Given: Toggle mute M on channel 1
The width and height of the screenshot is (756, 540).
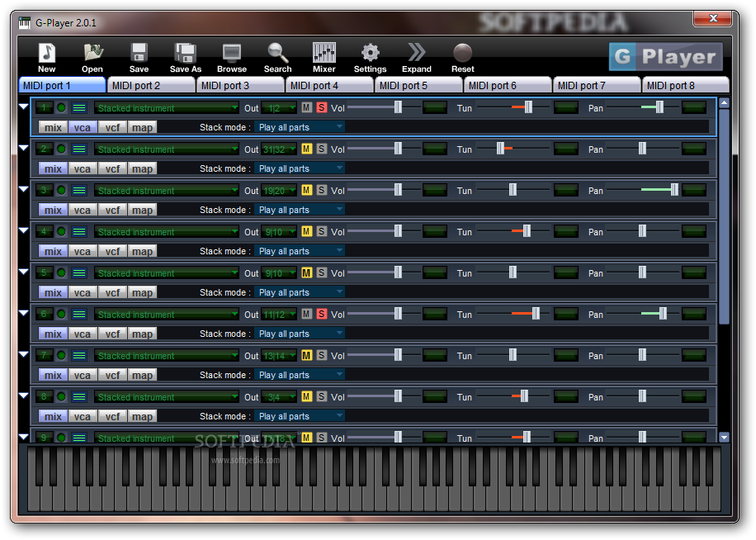Looking at the screenshot, I should 307,107.
